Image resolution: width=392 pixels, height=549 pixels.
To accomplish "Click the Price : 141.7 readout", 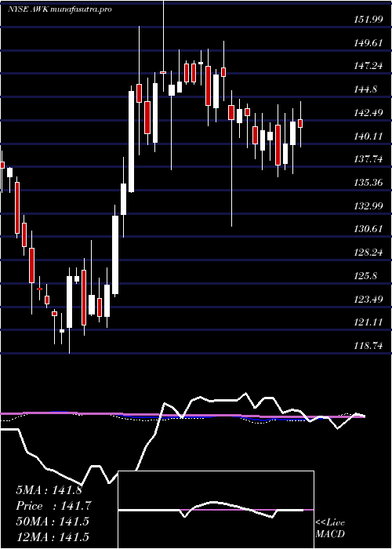I will (x=53, y=506).
